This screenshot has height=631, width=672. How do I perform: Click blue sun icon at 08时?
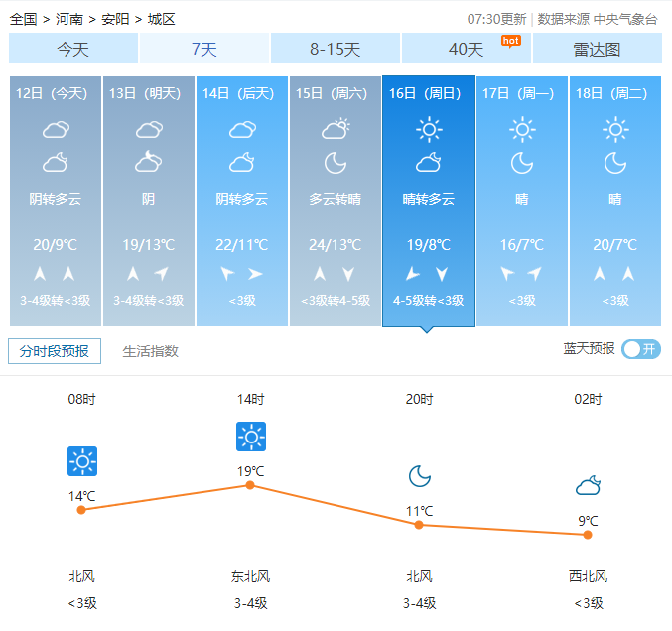point(82,461)
